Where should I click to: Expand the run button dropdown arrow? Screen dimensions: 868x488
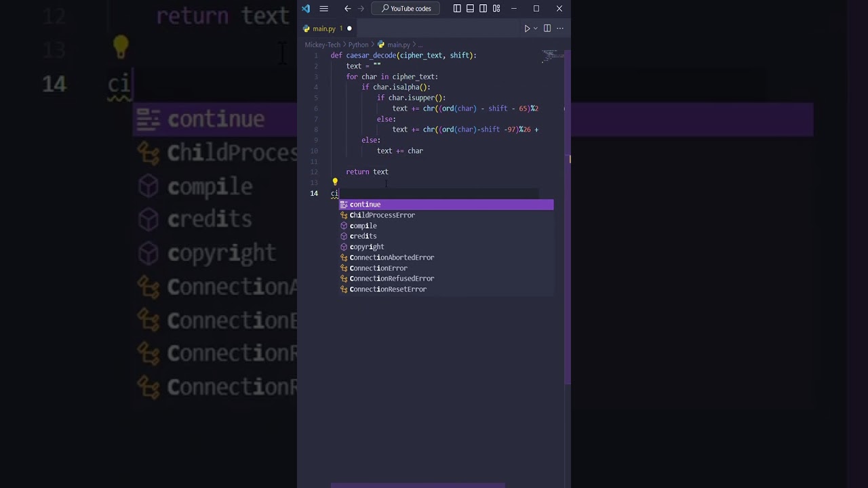(x=535, y=28)
